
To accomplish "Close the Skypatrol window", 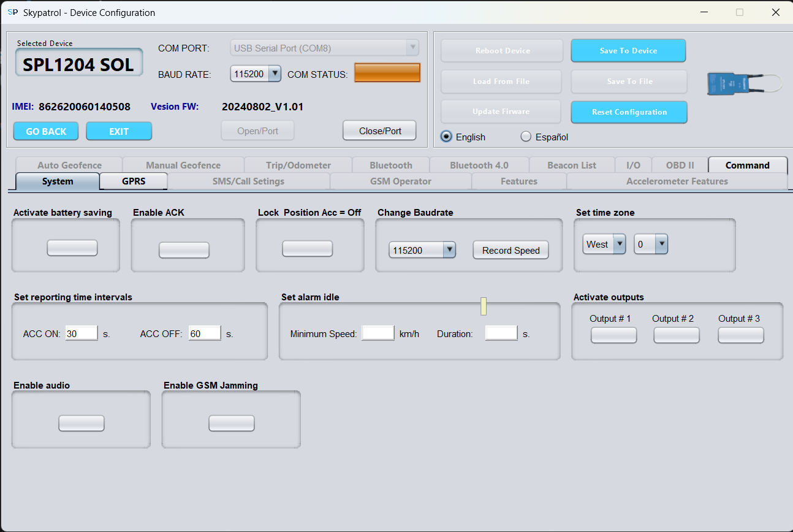I will click(775, 12).
